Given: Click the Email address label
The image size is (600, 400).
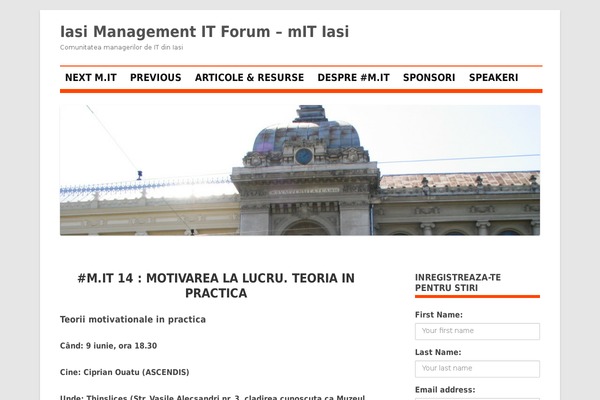Looking at the screenshot, I should click(445, 390).
